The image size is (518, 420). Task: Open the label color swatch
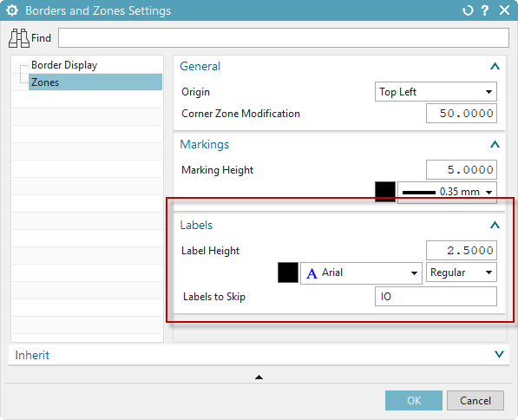tap(288, 272)
